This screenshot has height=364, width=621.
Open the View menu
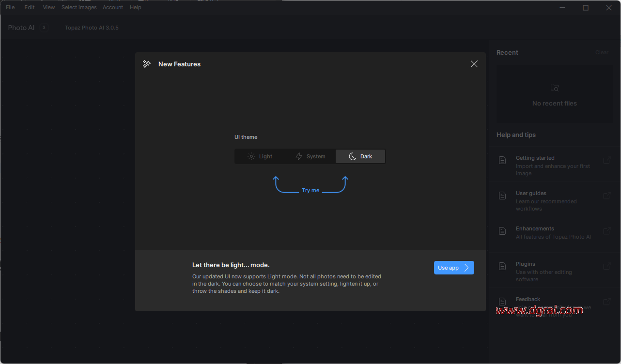point(49,7)
